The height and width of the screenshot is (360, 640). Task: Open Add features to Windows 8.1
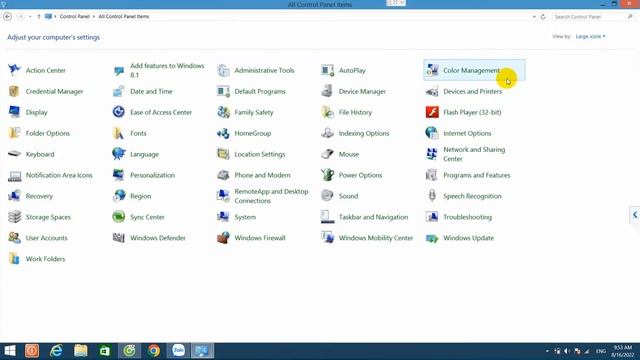pos(167,70)
